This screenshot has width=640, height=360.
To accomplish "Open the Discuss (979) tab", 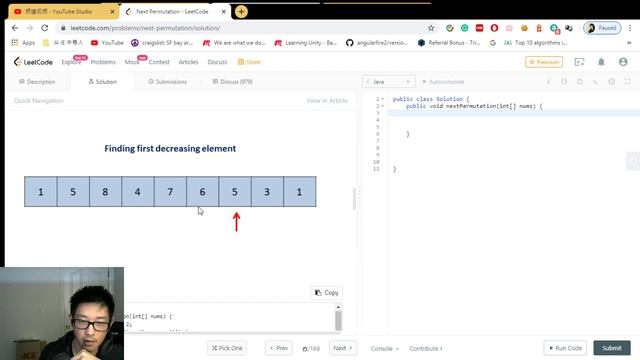I will coord(232,82).
